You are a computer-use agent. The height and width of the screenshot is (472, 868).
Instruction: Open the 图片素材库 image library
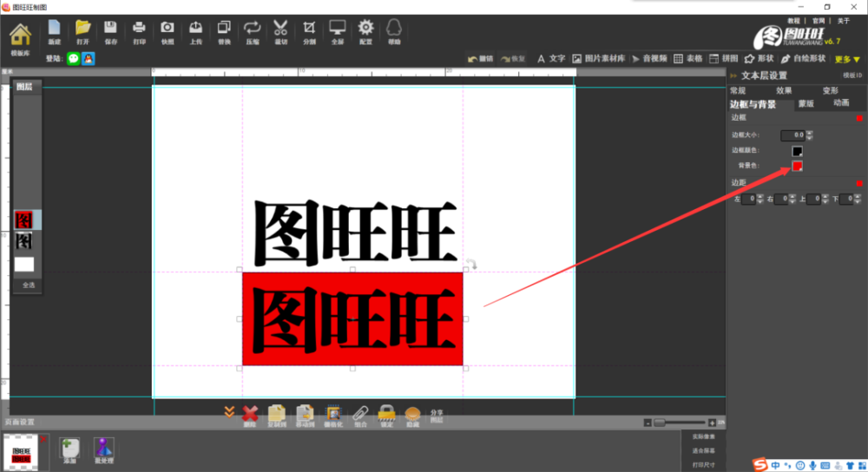tap(599, 59)
